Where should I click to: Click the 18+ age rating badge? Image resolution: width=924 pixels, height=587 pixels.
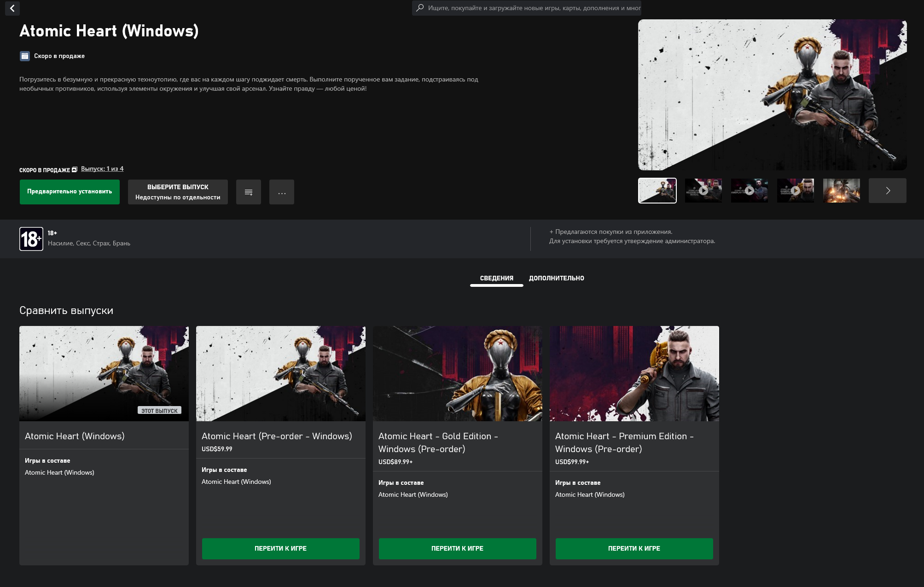coord(31,239)
